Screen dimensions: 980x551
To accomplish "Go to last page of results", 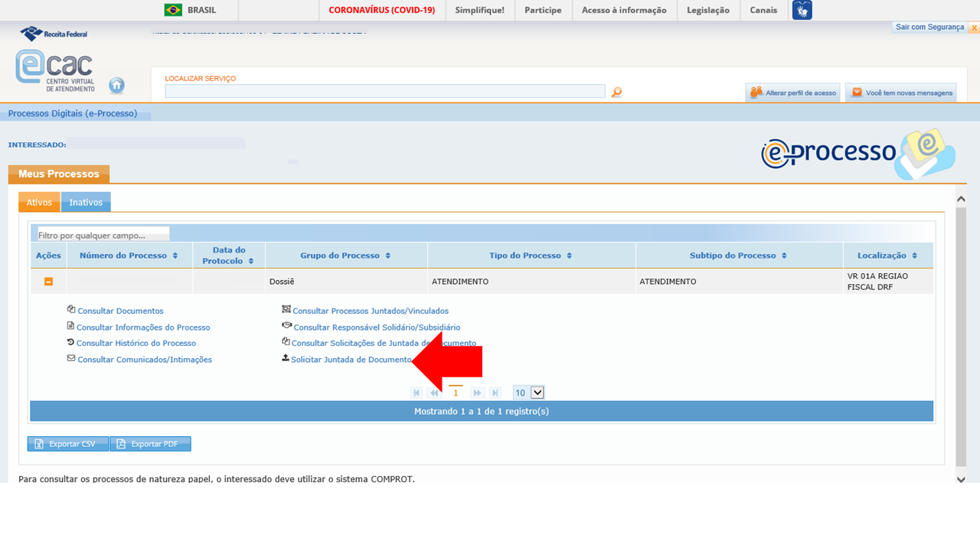I will pyautogui.click(x=495, y=393).
